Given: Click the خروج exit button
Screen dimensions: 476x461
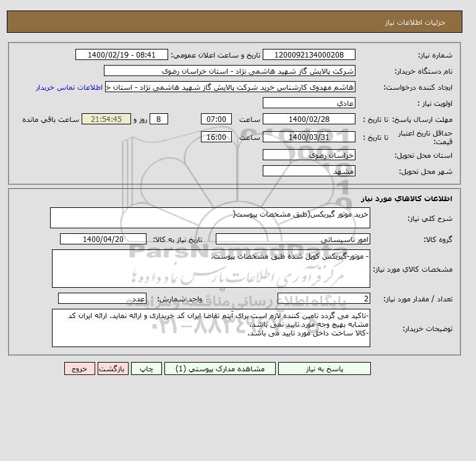Looking at the screenshot, I should [80, 368].
